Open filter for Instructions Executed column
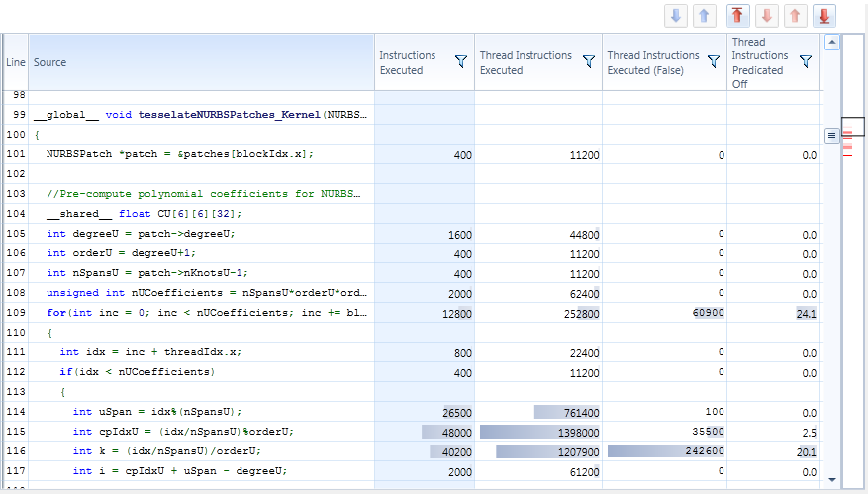The height and width of the screenshot is (494, 868). (460, 62)
